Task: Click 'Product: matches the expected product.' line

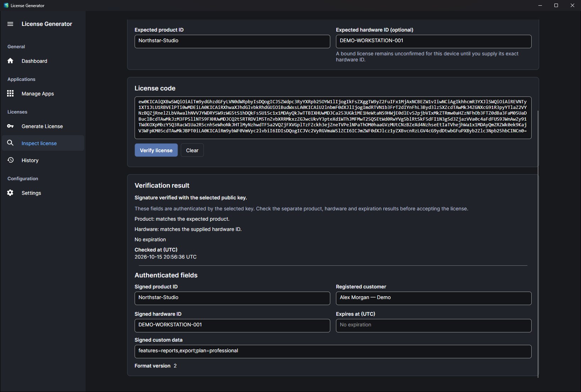Action: pyautogui.click(x=182, y=219)
